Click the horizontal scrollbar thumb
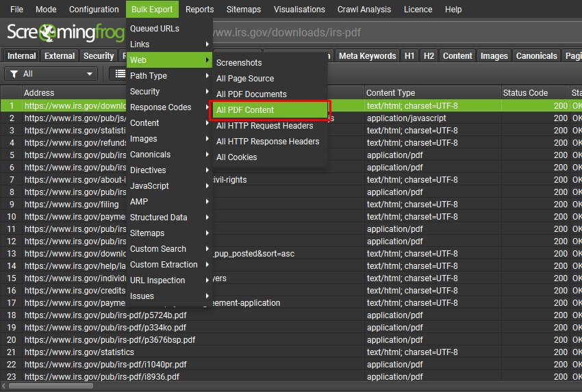 [51, 386]
